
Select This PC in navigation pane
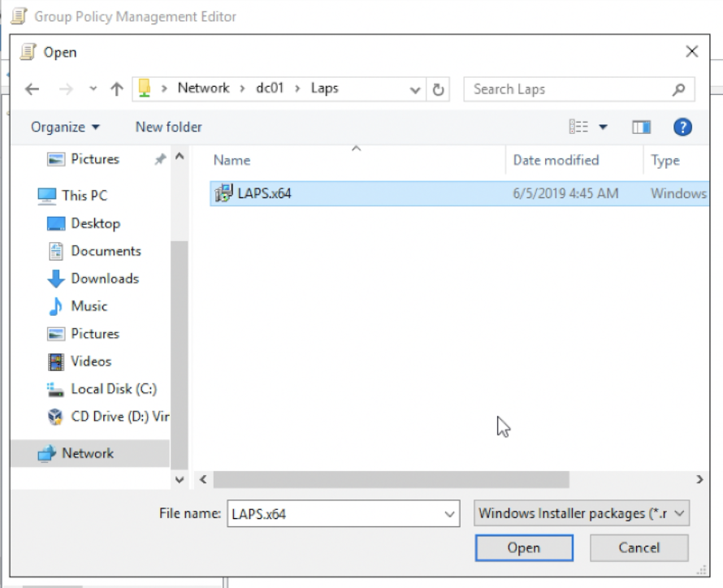(84, 196)
